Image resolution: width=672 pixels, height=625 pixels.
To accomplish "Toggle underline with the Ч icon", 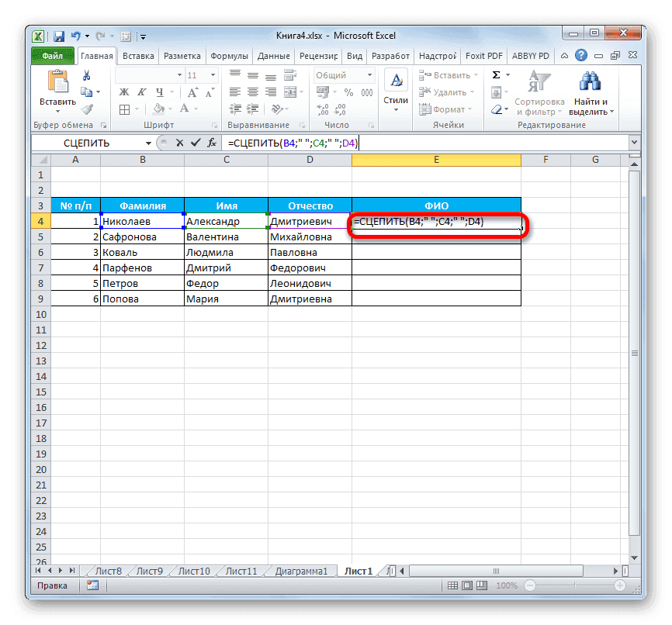I will (x=160, y=92).
